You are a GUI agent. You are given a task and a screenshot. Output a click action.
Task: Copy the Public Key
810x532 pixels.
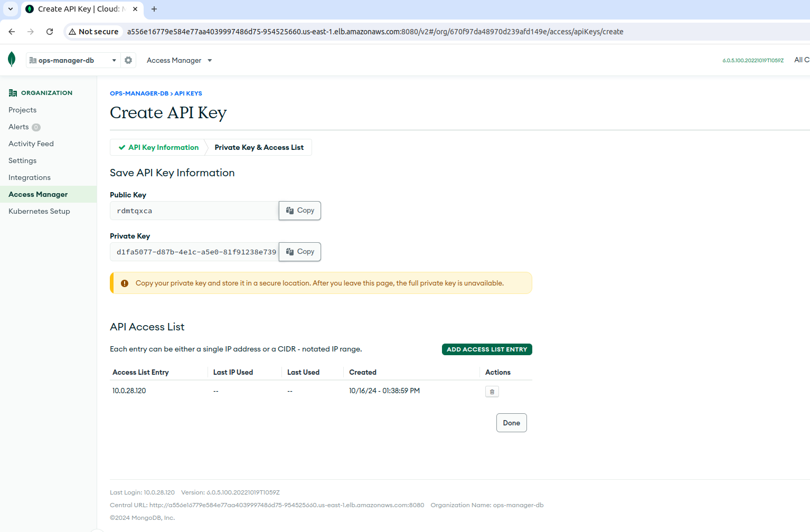coord(300,211)
